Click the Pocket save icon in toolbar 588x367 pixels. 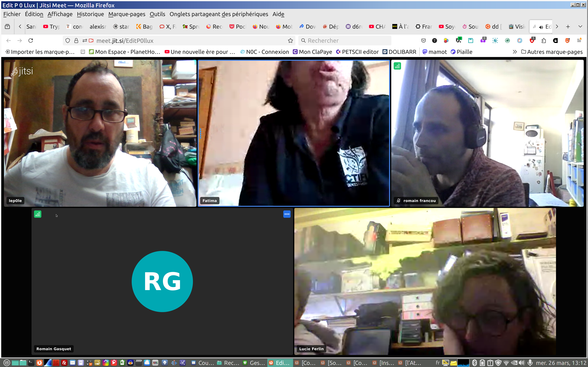424,41
